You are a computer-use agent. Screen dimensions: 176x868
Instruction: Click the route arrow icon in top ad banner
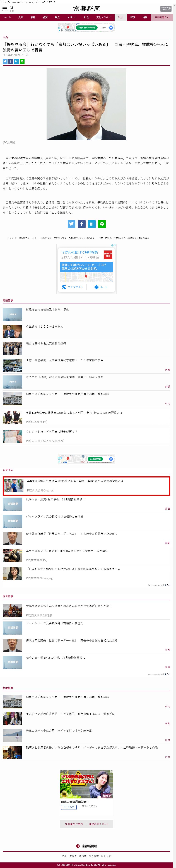[x=111, y=28]
